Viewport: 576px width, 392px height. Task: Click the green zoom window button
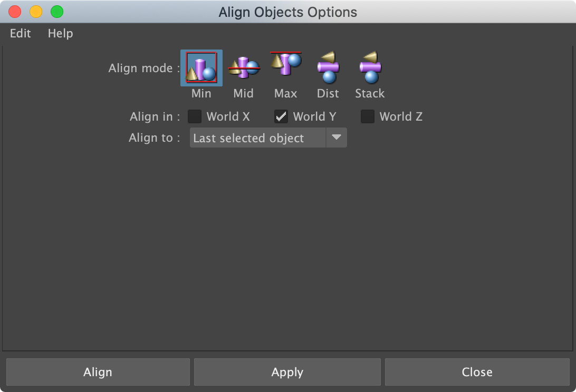click(x=56, y=12)
